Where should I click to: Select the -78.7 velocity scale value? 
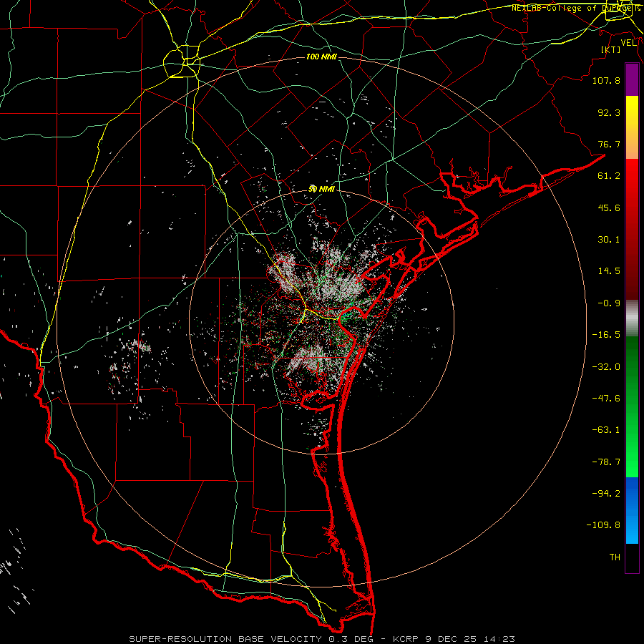[x=606, y=462]
